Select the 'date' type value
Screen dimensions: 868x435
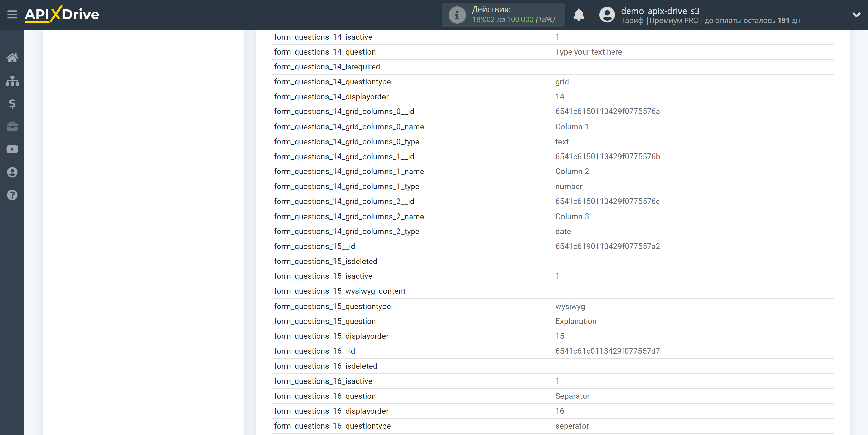[x=563, y=231]
